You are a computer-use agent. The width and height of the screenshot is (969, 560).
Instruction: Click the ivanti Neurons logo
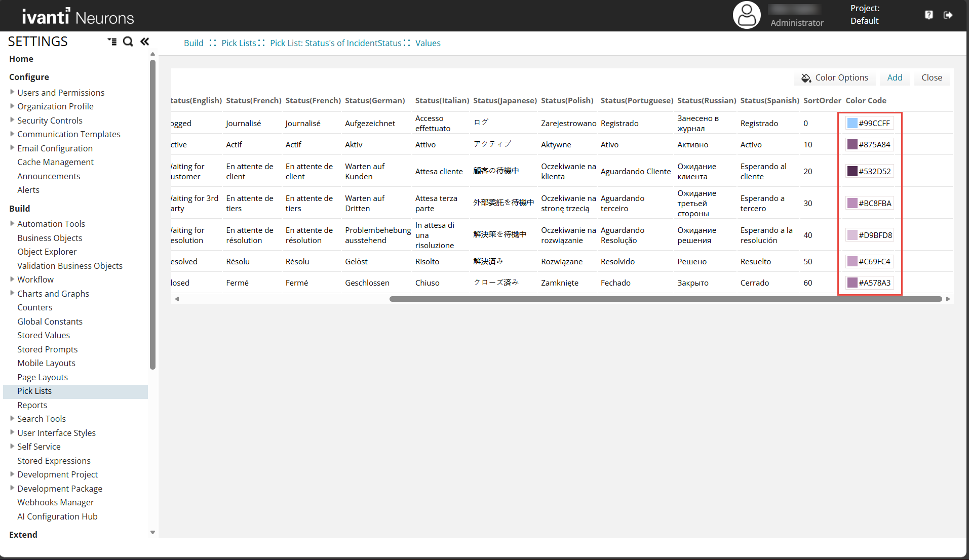(x=77, y=17)
